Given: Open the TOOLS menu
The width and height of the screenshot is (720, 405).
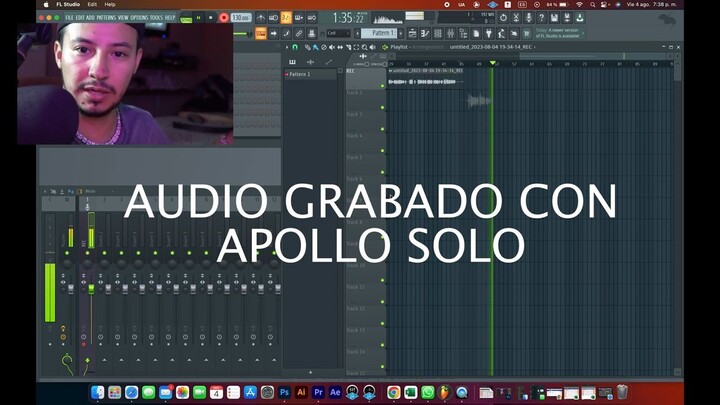Looking at the screenshot, I should (157, 17).
